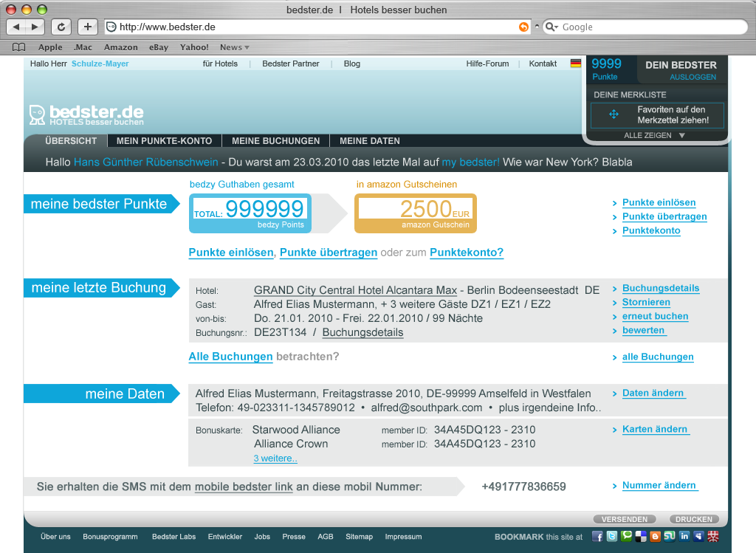Click the Facebook share icon in the footer
This screenshot has height=553, width=756.
(x=598, y=537)
